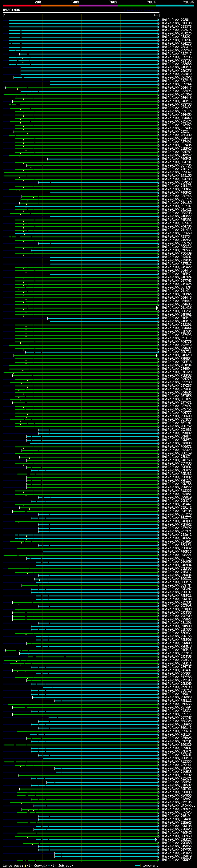Image resolution: width=197 pixels, height=868 pixels.
Task: Select label UniRef100_Q40247
Action: (177, 155)
